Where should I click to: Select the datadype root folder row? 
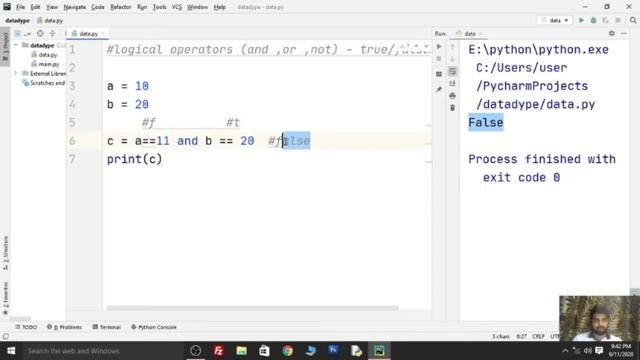[39, 45]
